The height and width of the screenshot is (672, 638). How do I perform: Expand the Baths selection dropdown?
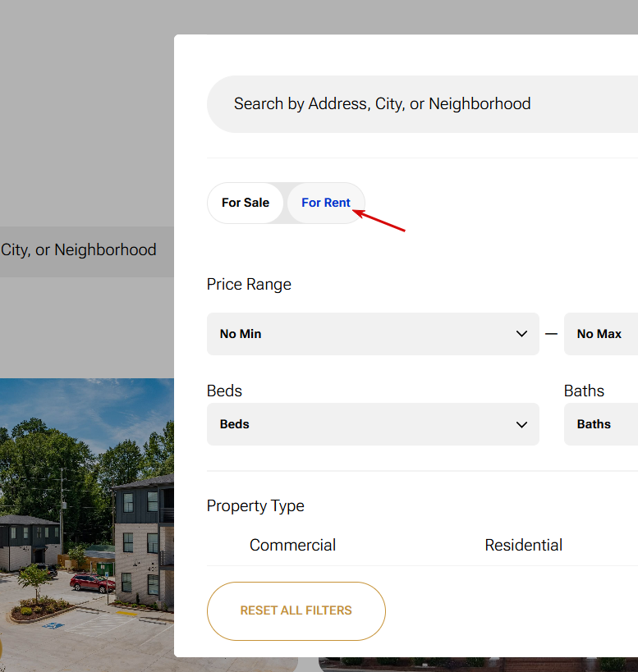pos(600,424)
